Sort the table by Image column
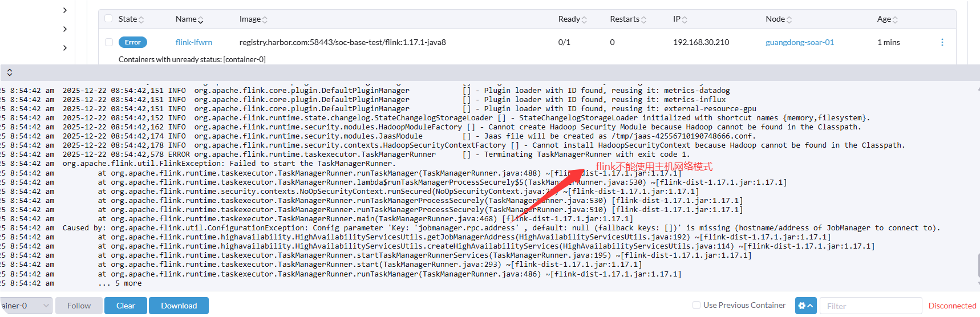980x317 pixels. [254, 19]
